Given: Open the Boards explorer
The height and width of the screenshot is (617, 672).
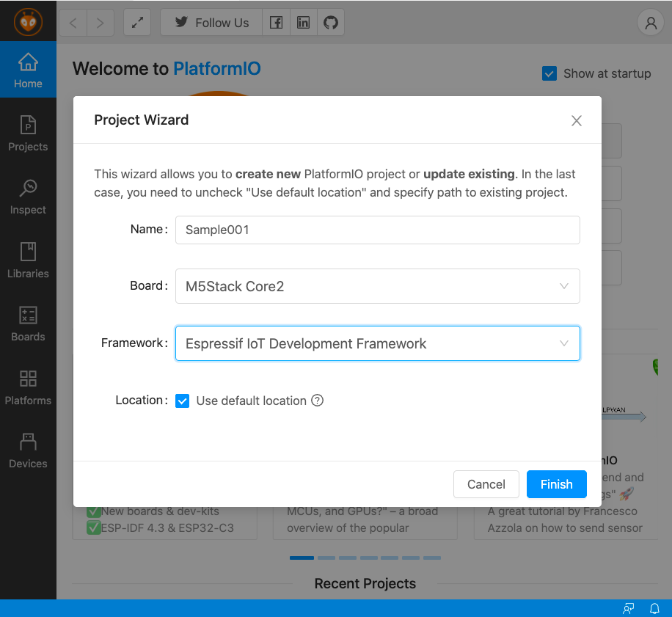Looking at the screenshot, I should click(x=28, y=324).
